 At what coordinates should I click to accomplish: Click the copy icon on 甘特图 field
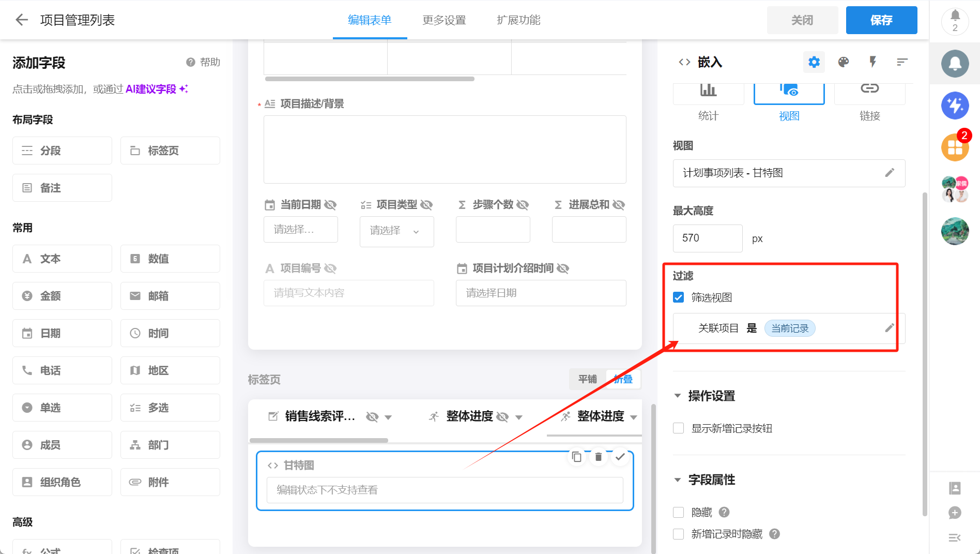coord(577,457)
